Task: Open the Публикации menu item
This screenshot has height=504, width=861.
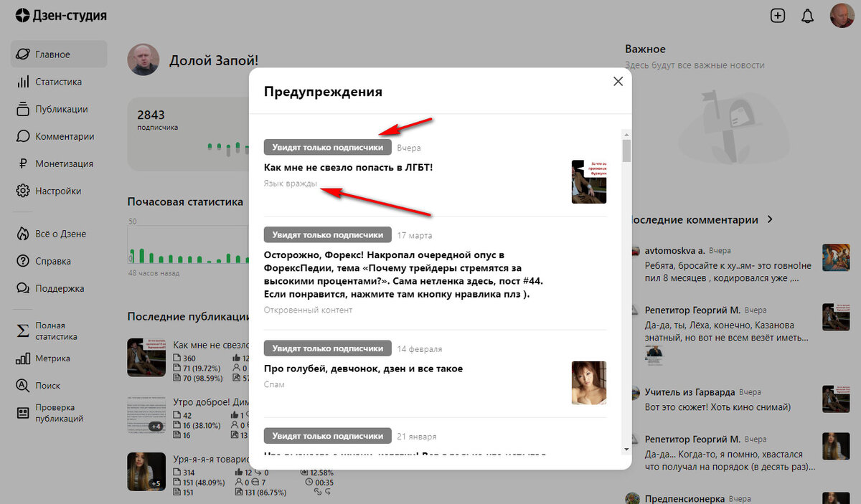Action: [x=59, y=109]
